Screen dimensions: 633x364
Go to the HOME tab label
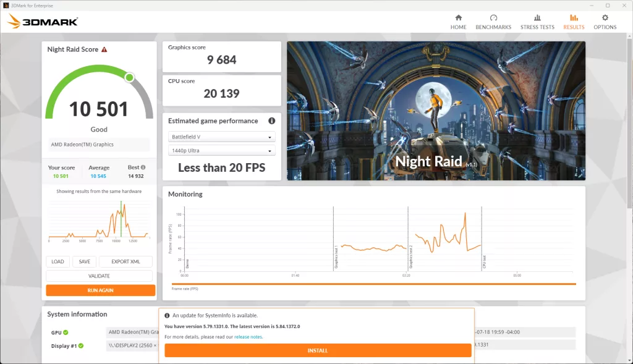(x=458, y=27)
